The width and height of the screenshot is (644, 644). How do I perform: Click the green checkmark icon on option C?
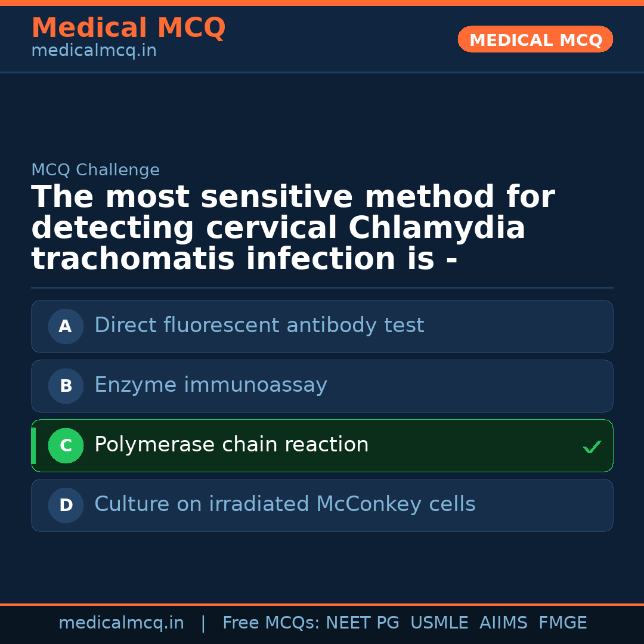(x=592, y=447)
